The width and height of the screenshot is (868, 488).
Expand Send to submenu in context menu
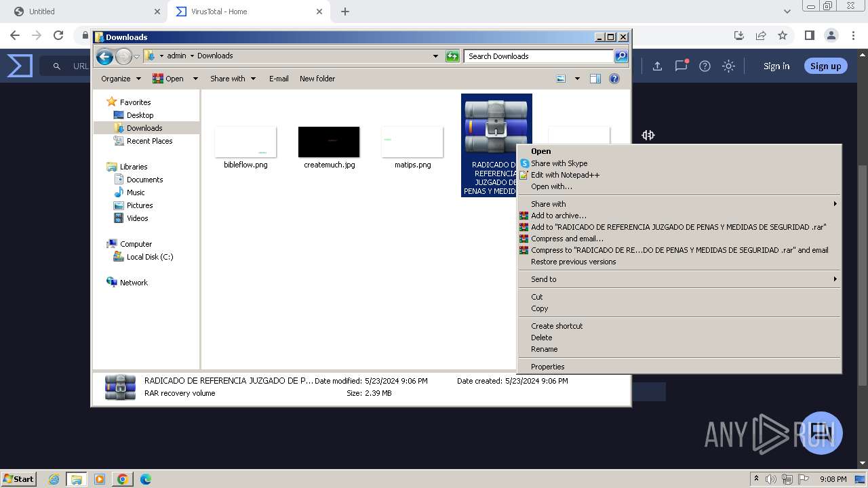point(679,279)
